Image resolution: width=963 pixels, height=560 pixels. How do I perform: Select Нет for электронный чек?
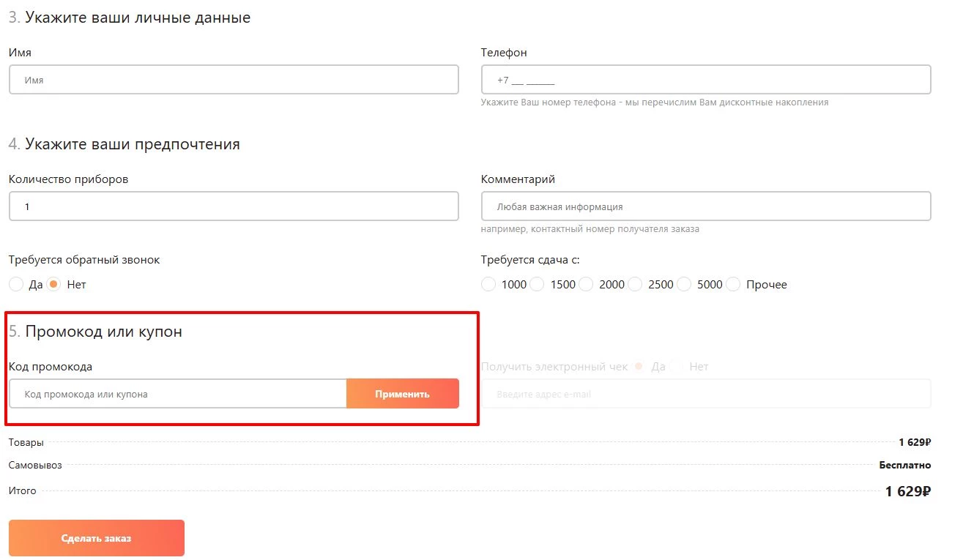677,367
